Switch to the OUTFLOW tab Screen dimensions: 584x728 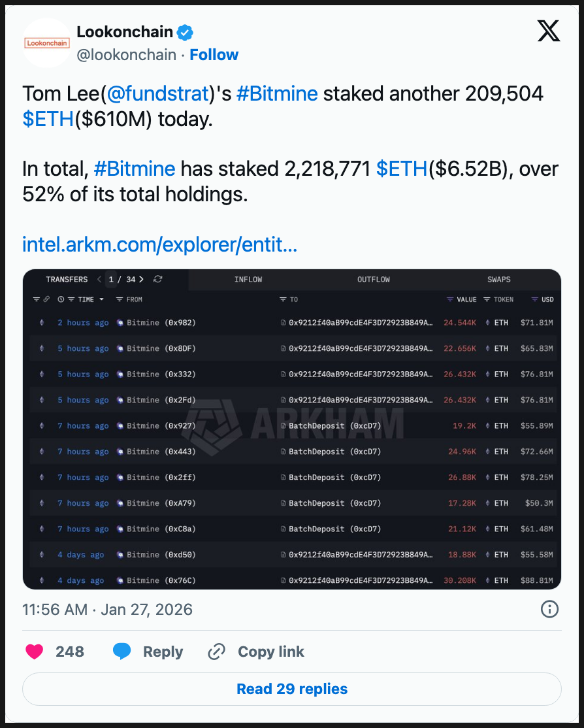click(374, 280)
